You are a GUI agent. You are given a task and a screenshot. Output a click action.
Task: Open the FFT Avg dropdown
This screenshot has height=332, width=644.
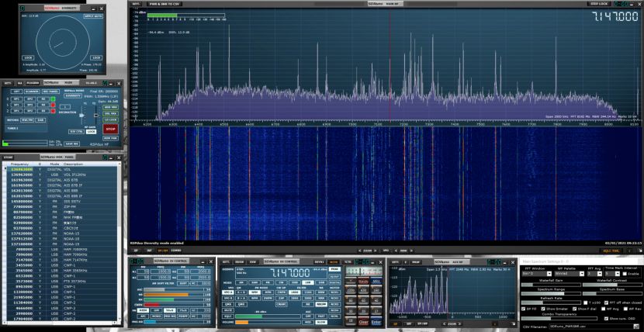[x=594, y=274]
